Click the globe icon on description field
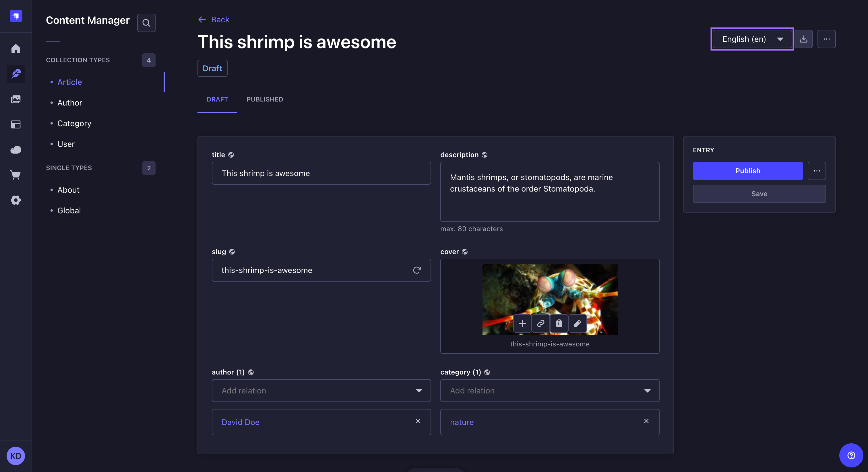 [x=485, y=155]
